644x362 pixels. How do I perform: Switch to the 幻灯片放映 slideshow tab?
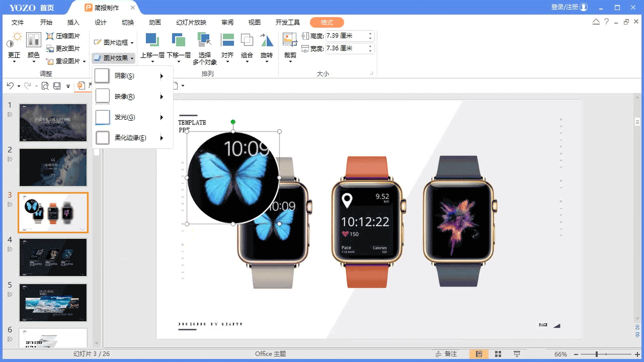[x=191, y=23]
